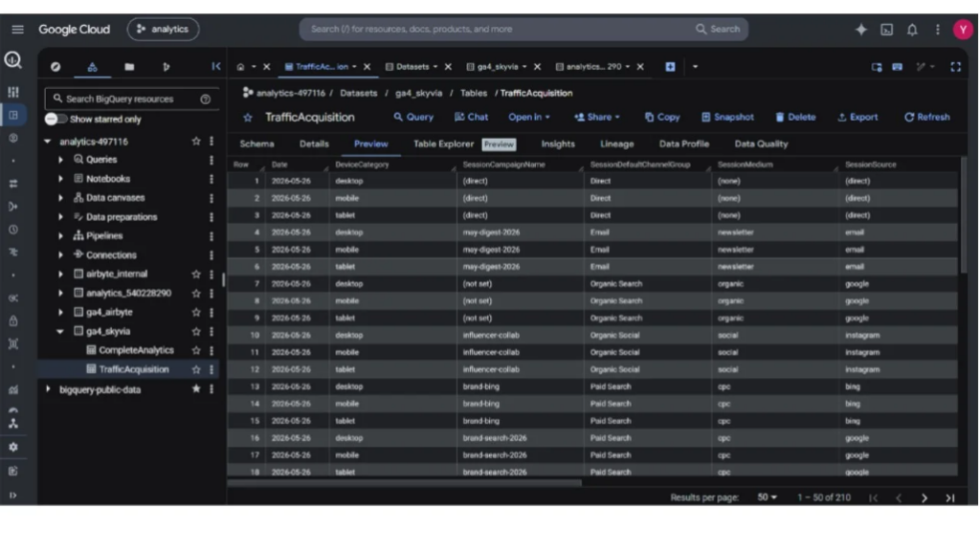Collapse the analytics-497116 project node
Image resolution: width=980 pixels, height=551 pixels.
[x=48, y=142]
